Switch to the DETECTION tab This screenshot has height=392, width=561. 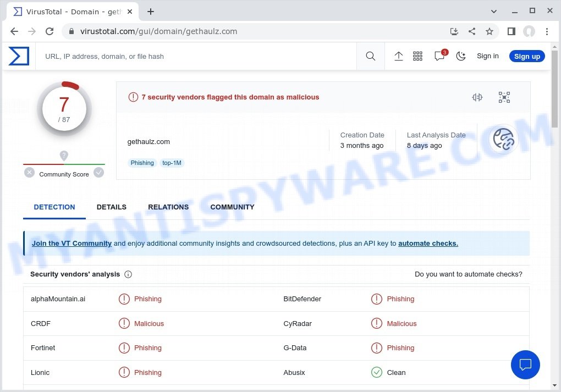click(54, 207)
